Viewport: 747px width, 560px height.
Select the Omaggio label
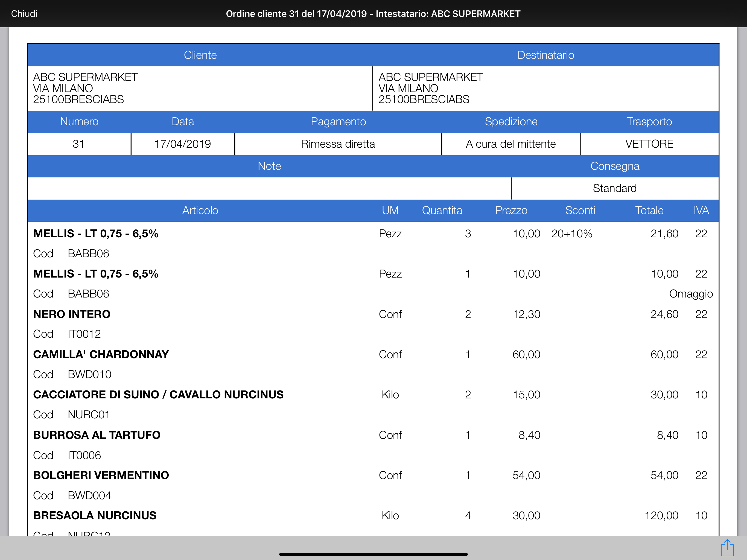(x=691, y=294)
